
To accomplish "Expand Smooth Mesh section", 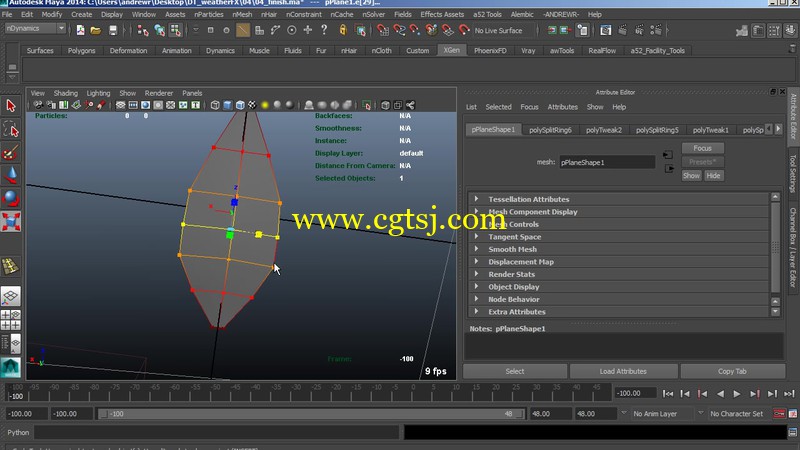I will (477, 249).
